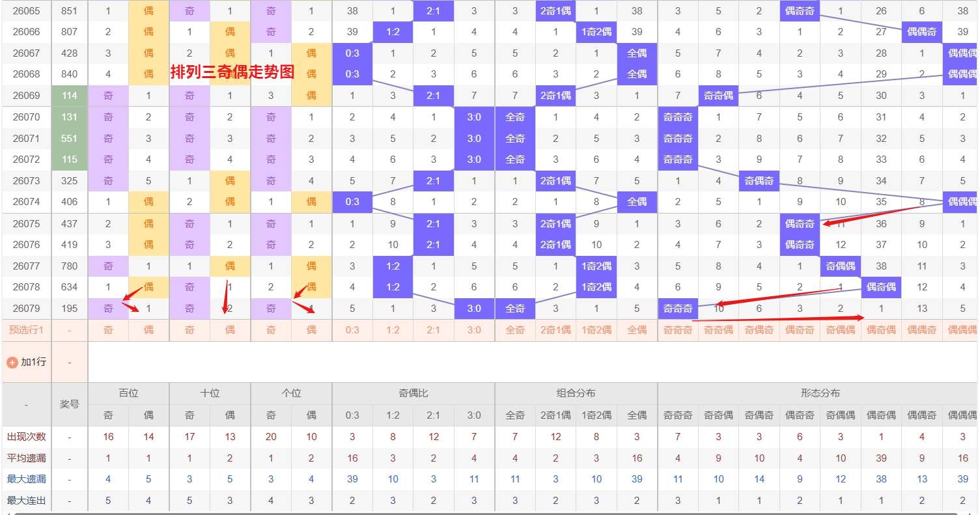Choose 奇奇奇 in the 预选行1 row
Image resolution: width=980 pixels, height=515 pixels.
[x=678, y=330]
